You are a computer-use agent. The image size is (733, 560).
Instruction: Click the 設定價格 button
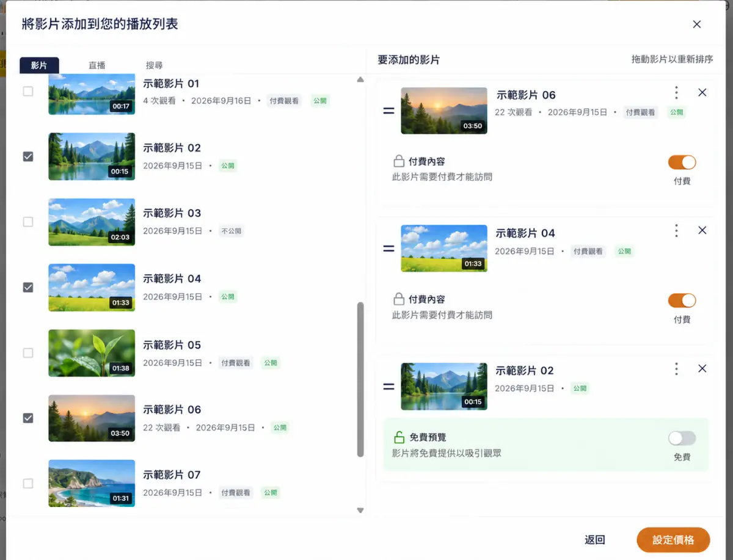click(x=673, y=540)
